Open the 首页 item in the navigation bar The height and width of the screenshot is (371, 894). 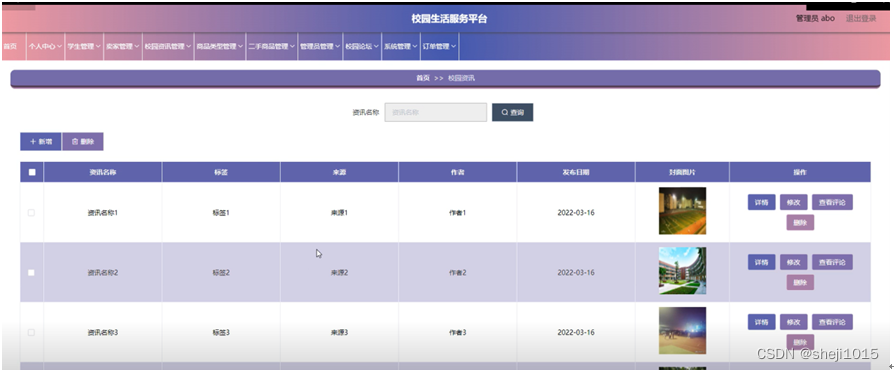(10, 47)
